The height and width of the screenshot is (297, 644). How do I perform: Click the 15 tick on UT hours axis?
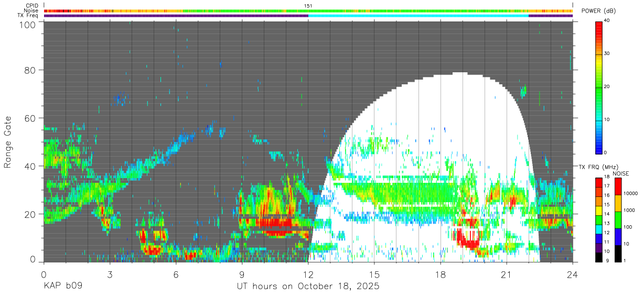(x=374, y=274)
